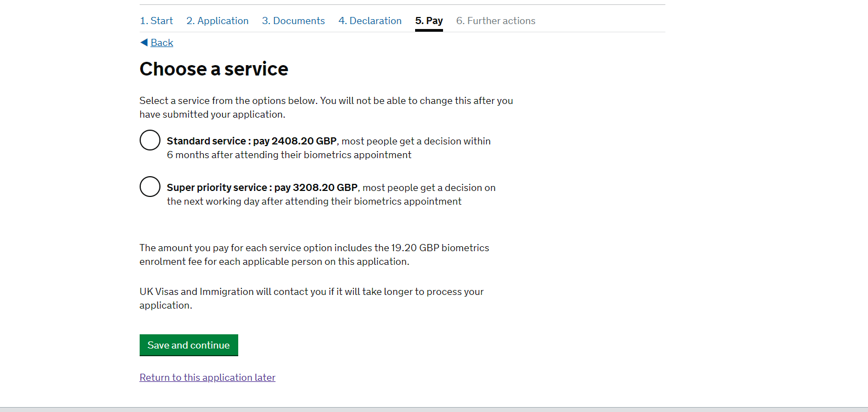Viewport: 868px width, 412px height.
Task: Click the '6 months after attending' description line
Action: (x=289, y=155)
